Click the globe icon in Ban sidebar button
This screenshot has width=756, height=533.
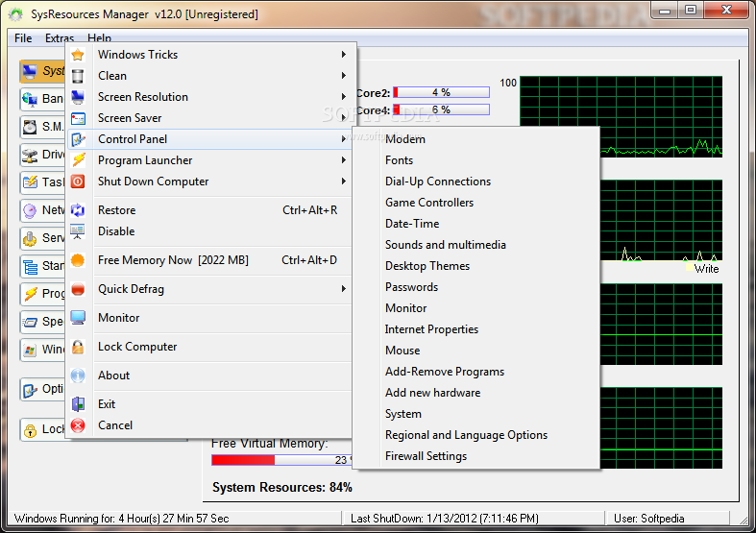point(30,99)
